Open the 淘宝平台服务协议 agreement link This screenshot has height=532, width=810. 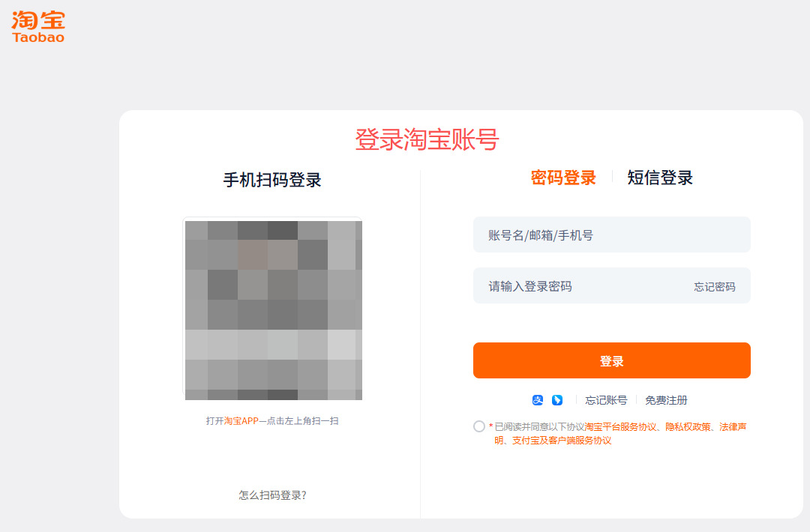[x=620, y=427]
